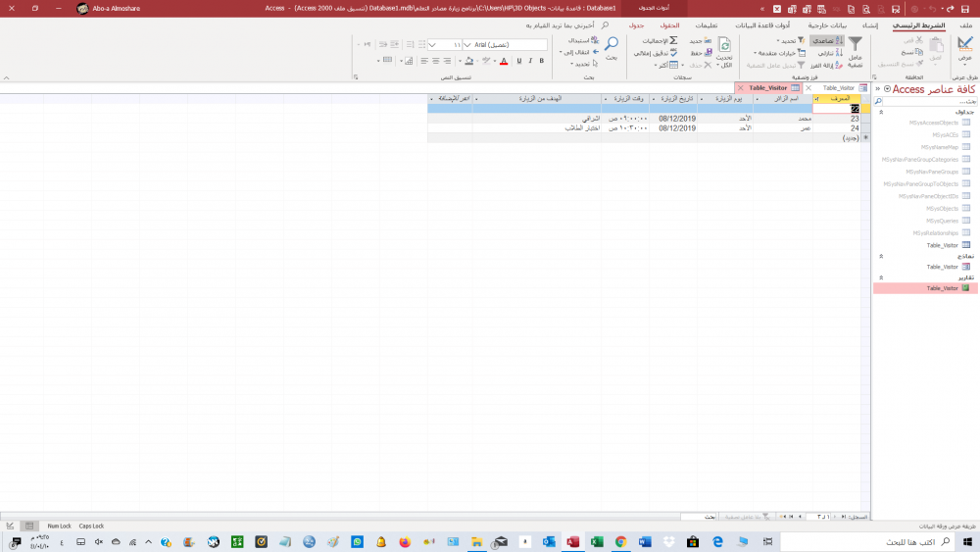Viewport: 980px width, 552px height.
Task: Run spelling check (تدقيق إملائي)
Action: pyautogui.click(x=656, y=53)
